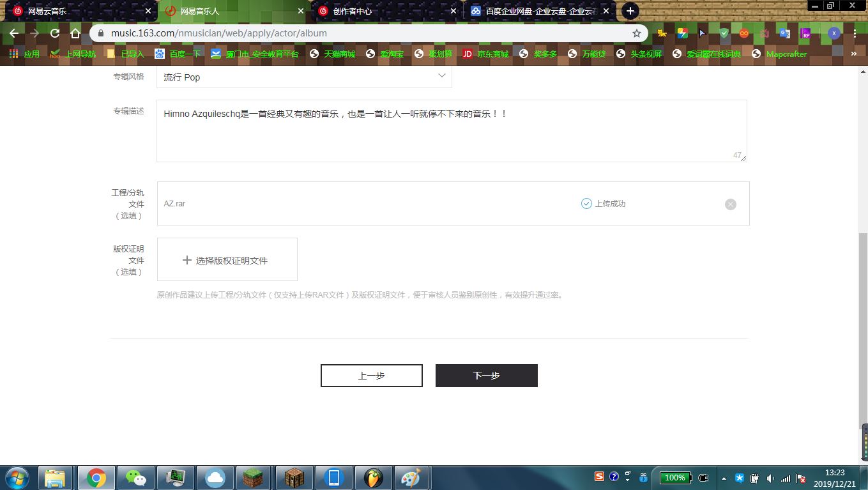The width and height of the screenshot is (868, 490).
Task: Bookmark this page via the star icon
Action: [x=636, y=33]
